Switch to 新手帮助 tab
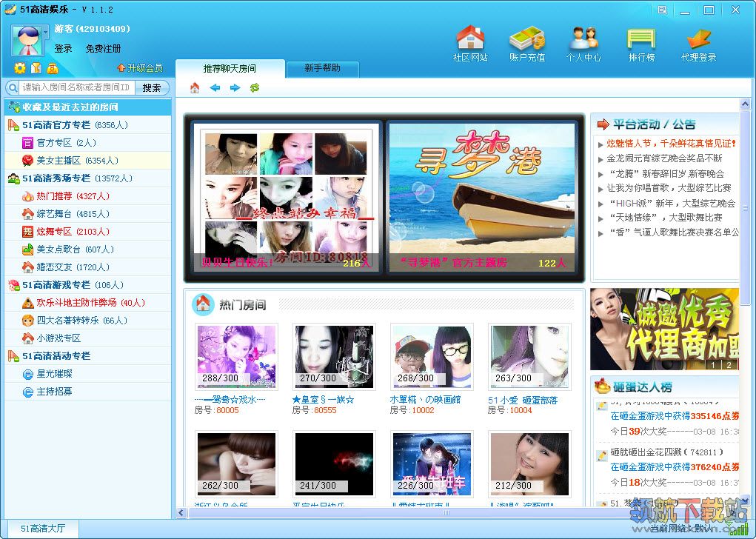The width and height of the screenshot is (756, 539). pos(323,68)
